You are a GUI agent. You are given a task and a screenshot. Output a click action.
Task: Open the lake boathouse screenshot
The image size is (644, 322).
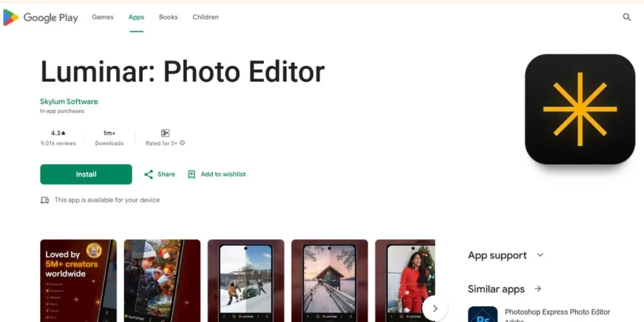[330, 280]
